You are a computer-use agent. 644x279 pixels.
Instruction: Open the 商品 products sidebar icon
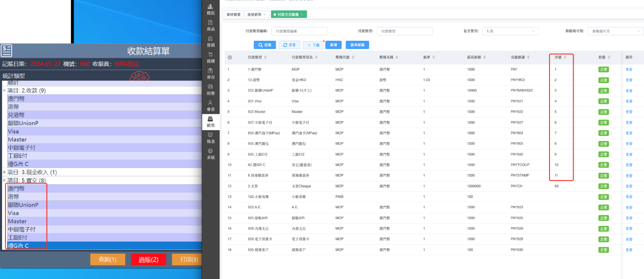tap(211, 25)
